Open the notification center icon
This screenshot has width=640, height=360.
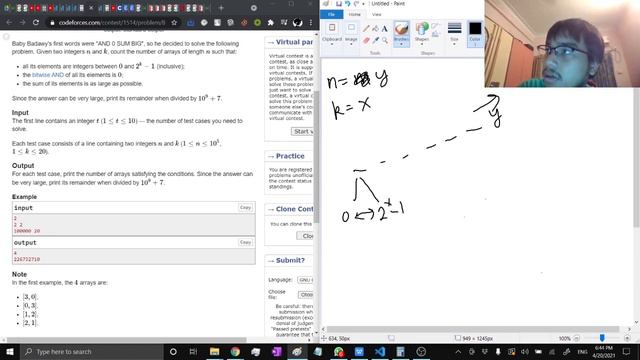[x=627, y=351]
